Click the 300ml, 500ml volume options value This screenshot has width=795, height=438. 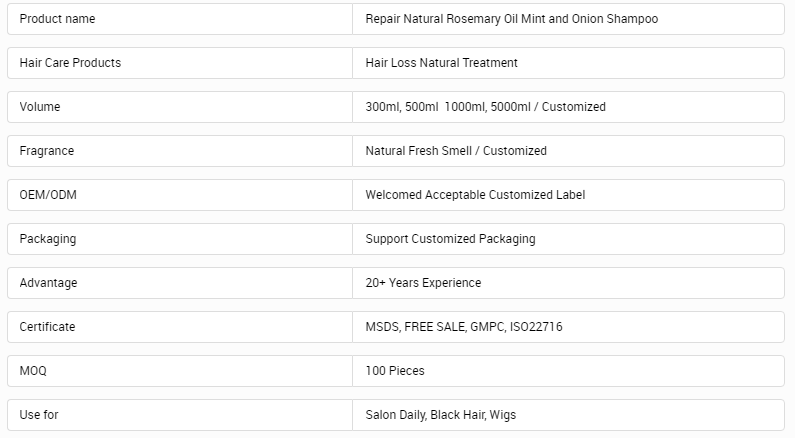click(485, 107)
